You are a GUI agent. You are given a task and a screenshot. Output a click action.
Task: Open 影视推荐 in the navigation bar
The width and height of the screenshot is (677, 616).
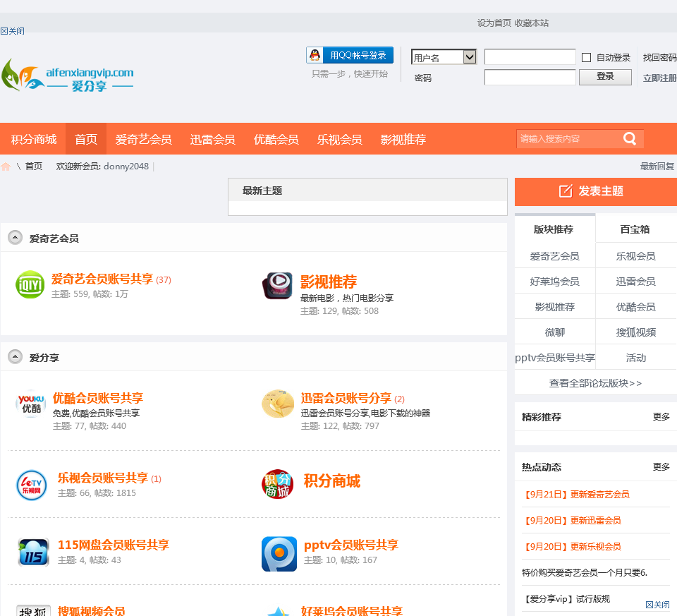[403, 139]
